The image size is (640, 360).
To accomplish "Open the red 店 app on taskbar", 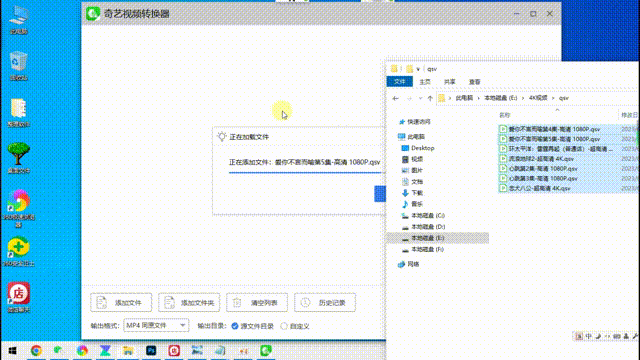I will click(174, 351).
